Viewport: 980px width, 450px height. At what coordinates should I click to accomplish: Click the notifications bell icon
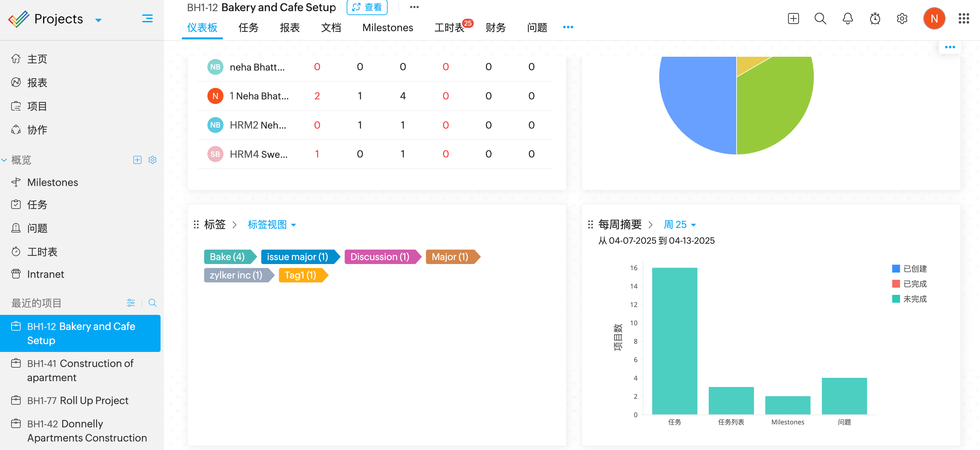[x=847, y=19]
